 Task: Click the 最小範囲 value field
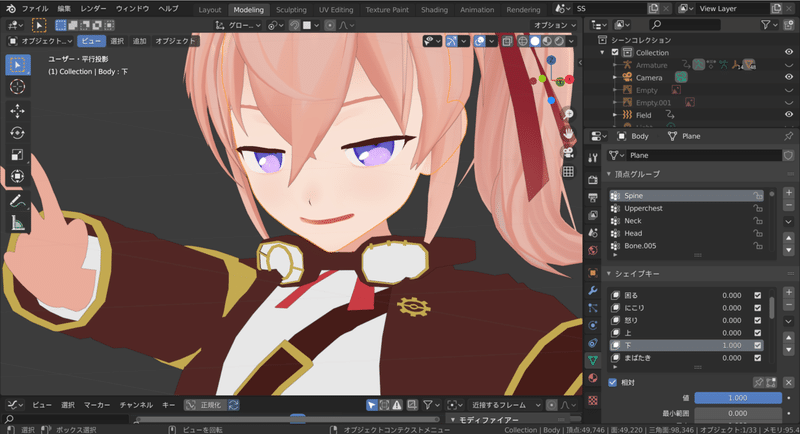tap(738, 413)
